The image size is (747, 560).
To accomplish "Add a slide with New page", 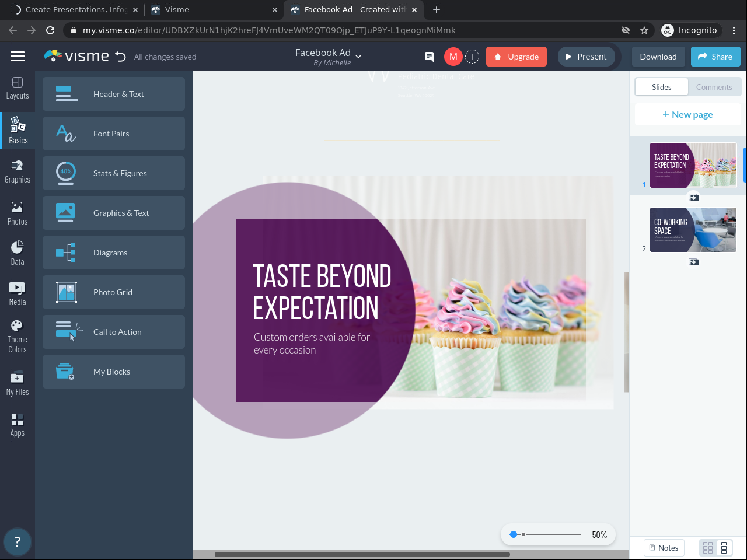I will click(687, 114).
